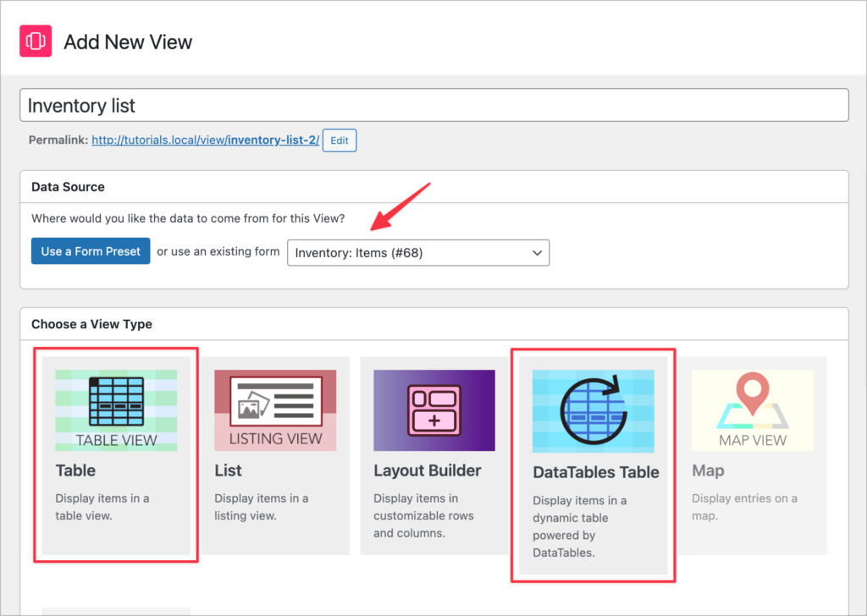
Task: Click the 'Data Source' panel heading
Action: click(x=68, y=187)
